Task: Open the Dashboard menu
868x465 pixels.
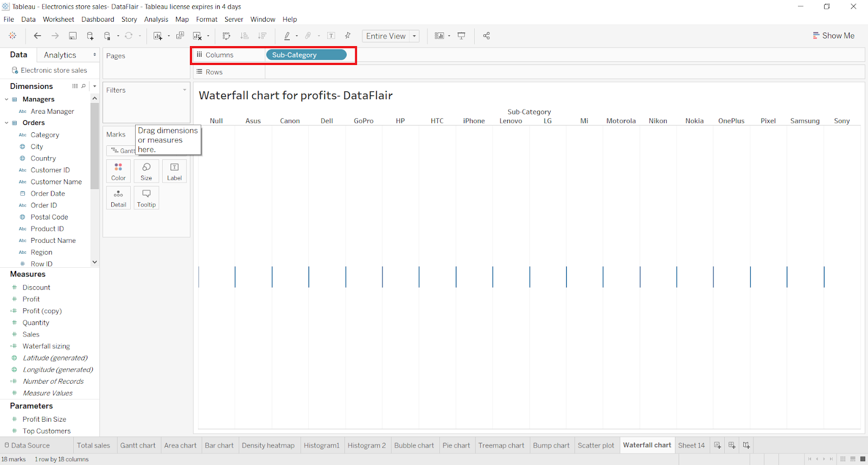Action: (98, 19)
